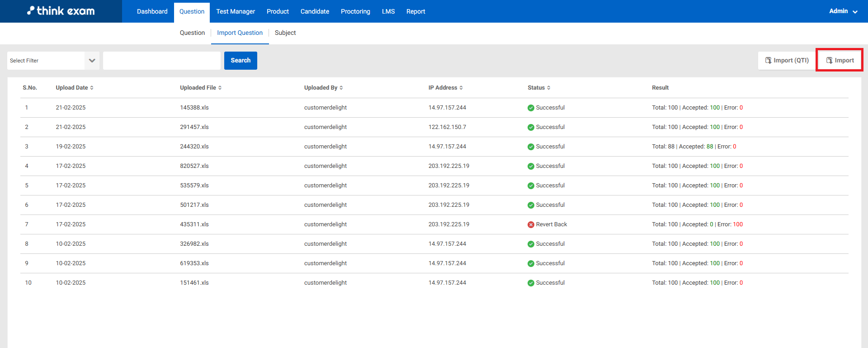This screenshot has width=868, height=348.
Task: Switch to the Question sub-tab
Action: (192, 33)
